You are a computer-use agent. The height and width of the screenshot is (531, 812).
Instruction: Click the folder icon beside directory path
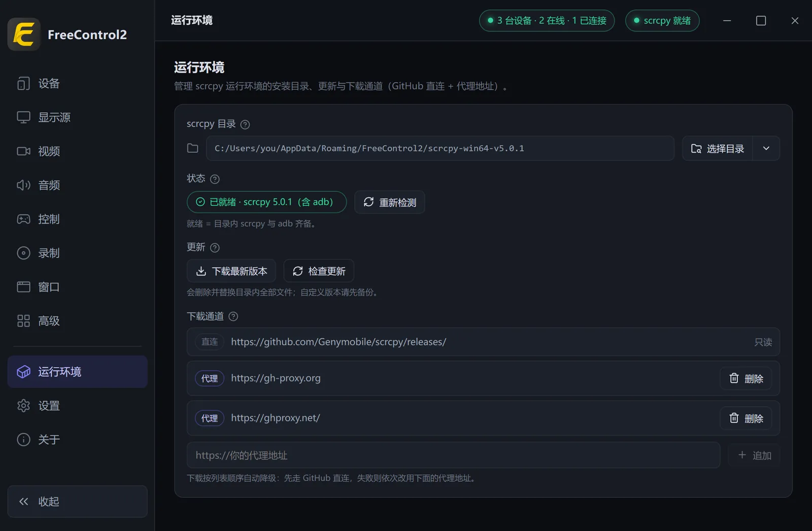pyautogui.click(x=193, y=148)
